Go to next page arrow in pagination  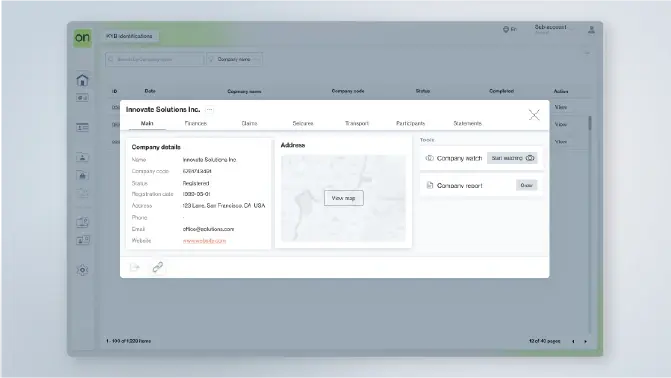click(x=585, y=342)
